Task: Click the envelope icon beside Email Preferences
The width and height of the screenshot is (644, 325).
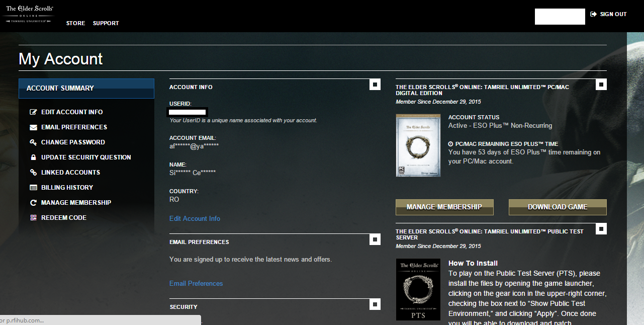Action: tap(34, 127)
